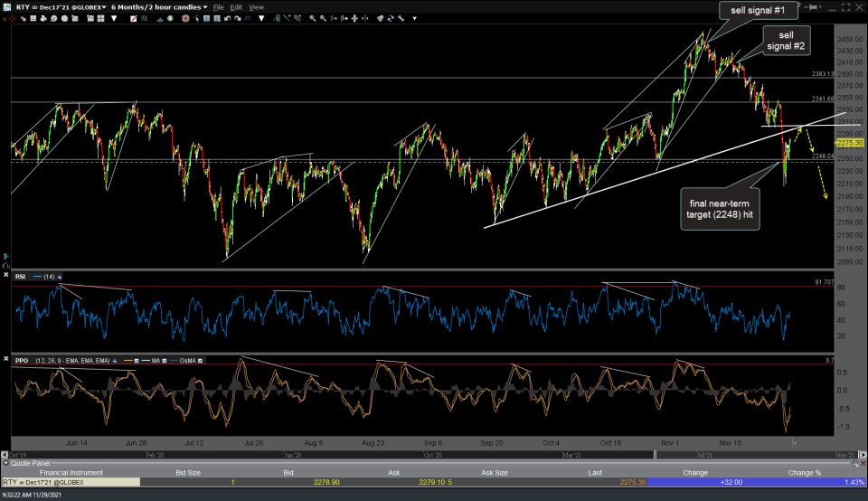Click the sell signal #2 annotation
868x501 pixels.
pos(786,40)
